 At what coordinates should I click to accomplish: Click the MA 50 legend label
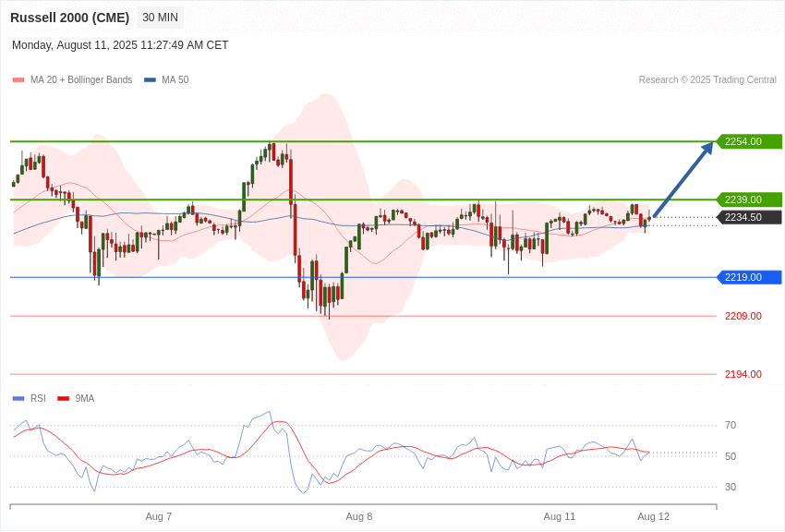pyautogui.click(x=175, y=79)
